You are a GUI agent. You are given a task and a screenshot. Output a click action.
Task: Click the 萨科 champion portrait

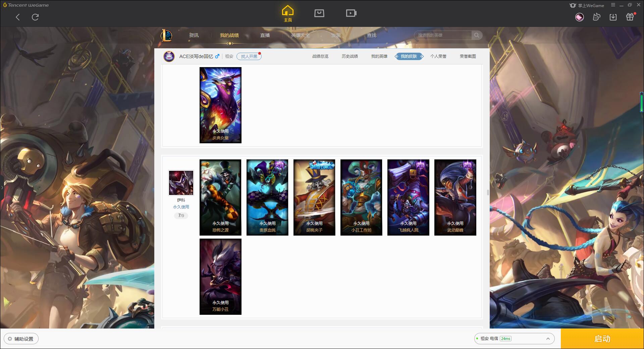tap(181, 183)
